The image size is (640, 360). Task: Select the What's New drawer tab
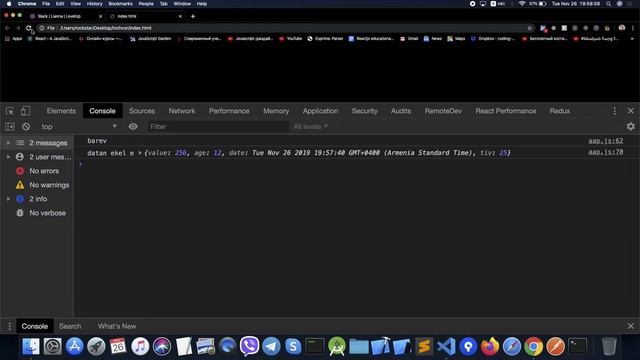pyautogui.click(x=117, y=326)
